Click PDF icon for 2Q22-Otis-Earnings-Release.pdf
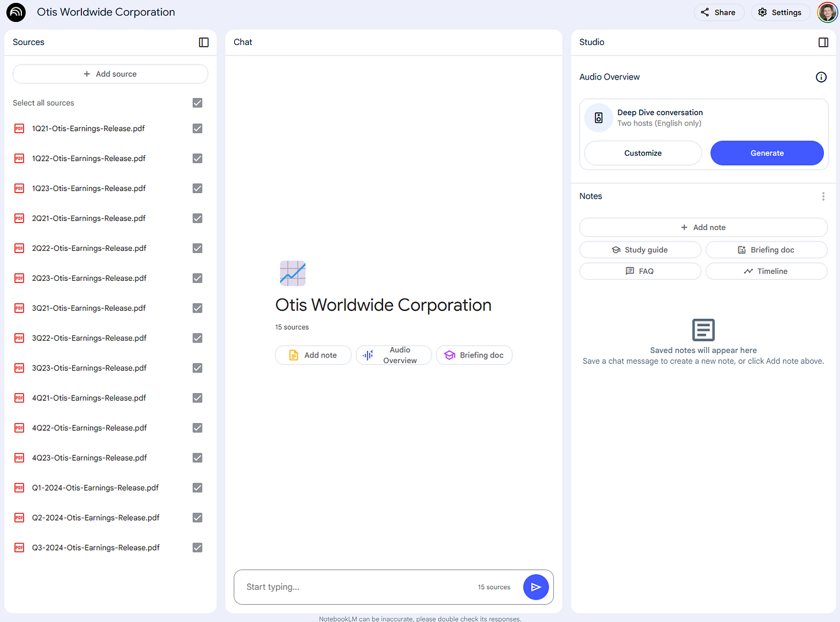This screenshot has width=840, height=622. (19, 248)
